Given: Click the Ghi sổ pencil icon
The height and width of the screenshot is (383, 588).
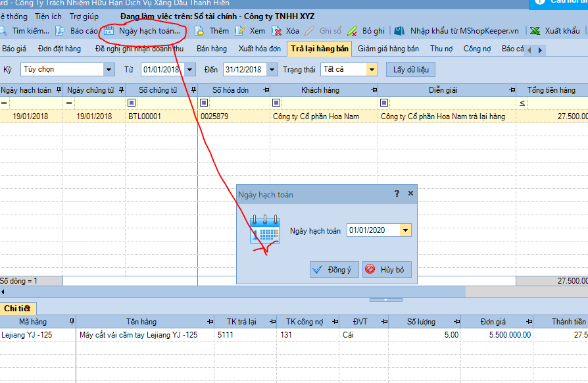Looking at the screenshot, I should [309, 31].
